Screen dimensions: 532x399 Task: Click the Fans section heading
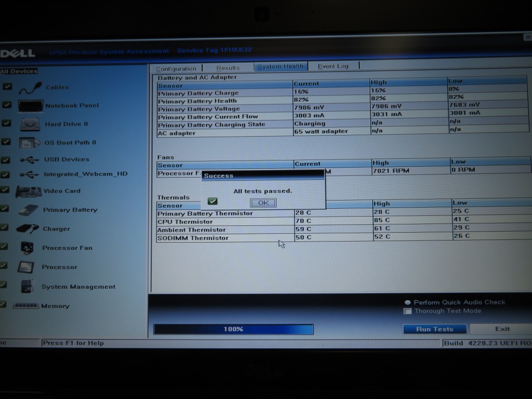point(166,157)
